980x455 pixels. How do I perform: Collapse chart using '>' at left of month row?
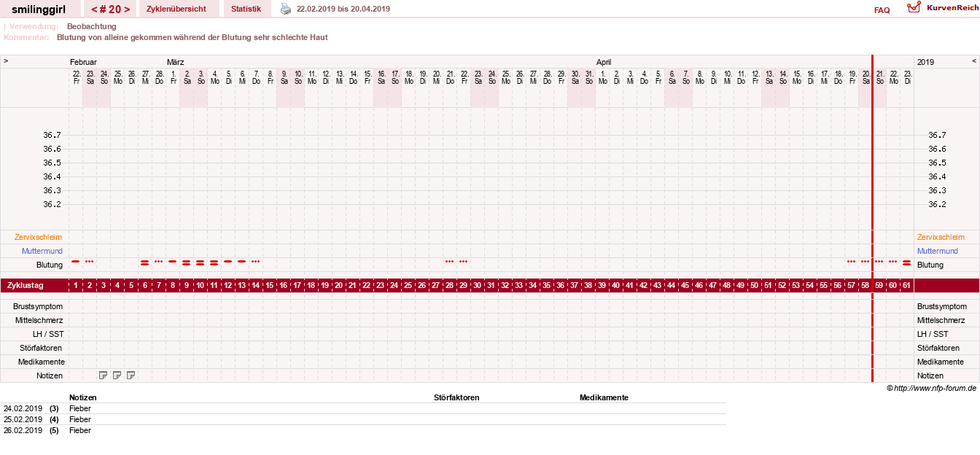point(6,61)
